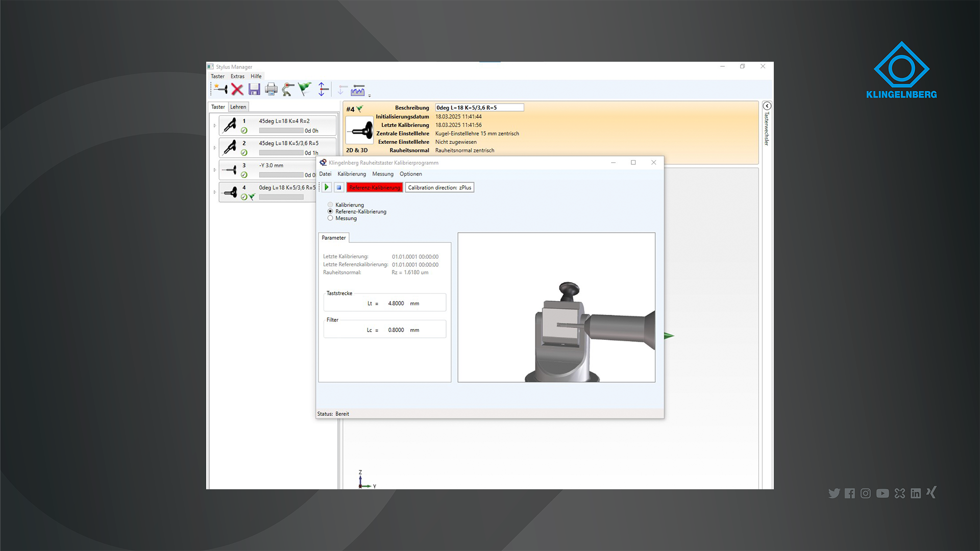Expand stylus 2 row in the list
Viewport: 980px width, 551px height.
click(x=215, y=148)
